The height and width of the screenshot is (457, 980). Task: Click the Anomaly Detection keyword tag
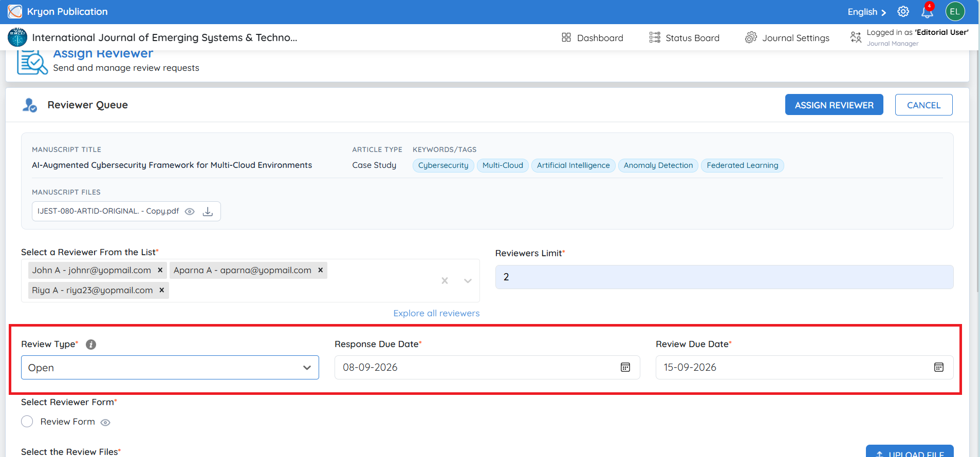tap(658, 165)
